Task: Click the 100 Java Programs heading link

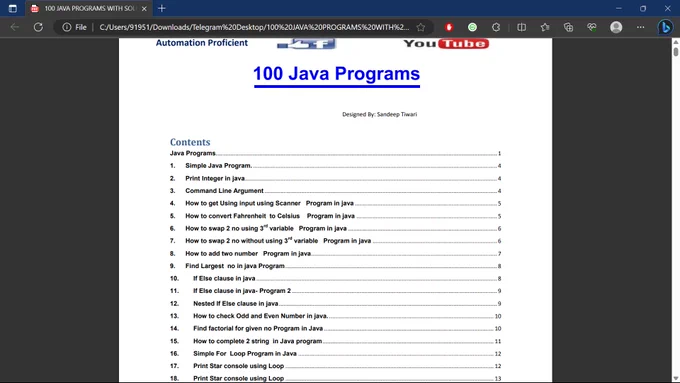Action: [337, 74]
